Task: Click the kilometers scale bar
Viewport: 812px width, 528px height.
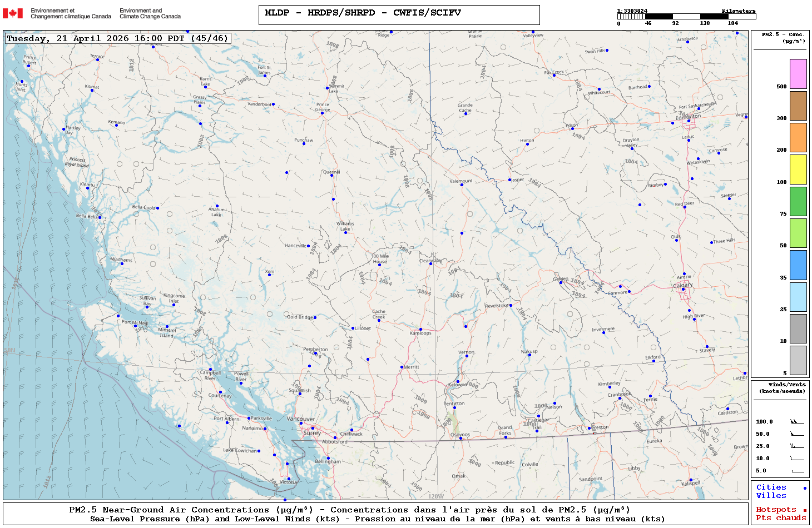Action: click(686, 17)
